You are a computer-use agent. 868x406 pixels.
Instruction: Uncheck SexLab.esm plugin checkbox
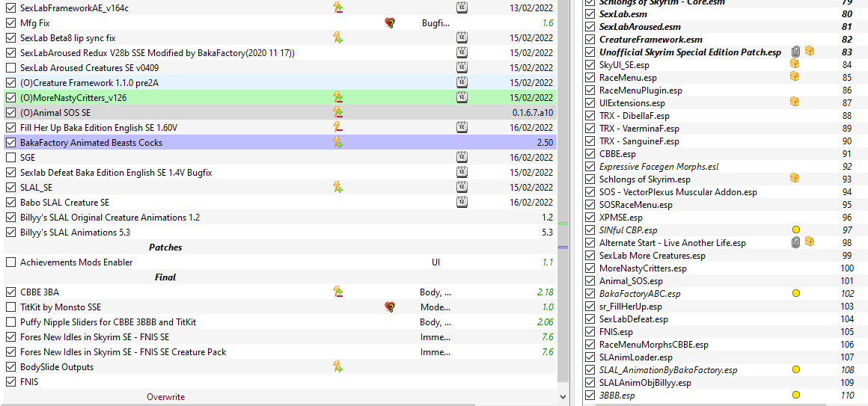coord(590,14)
